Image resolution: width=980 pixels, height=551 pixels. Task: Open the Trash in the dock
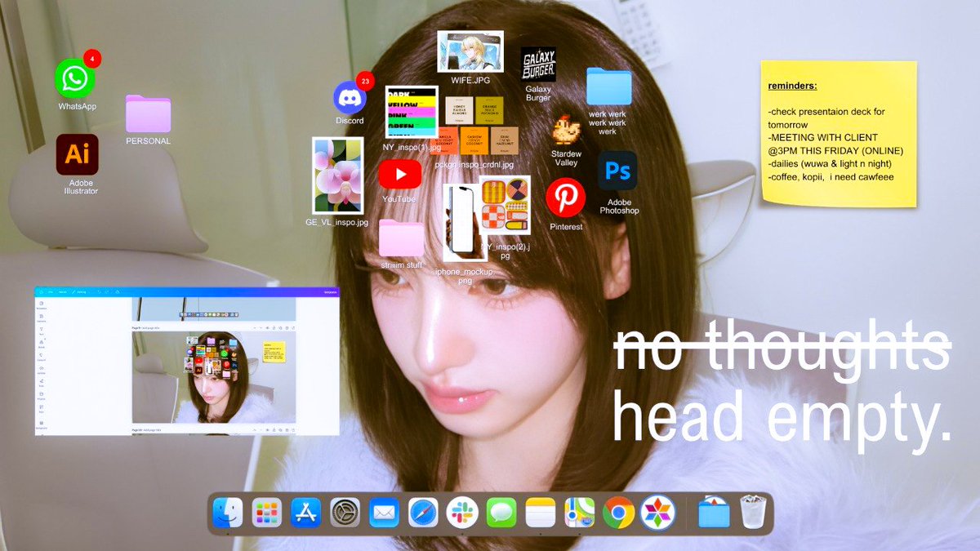[x=752, y=512]
